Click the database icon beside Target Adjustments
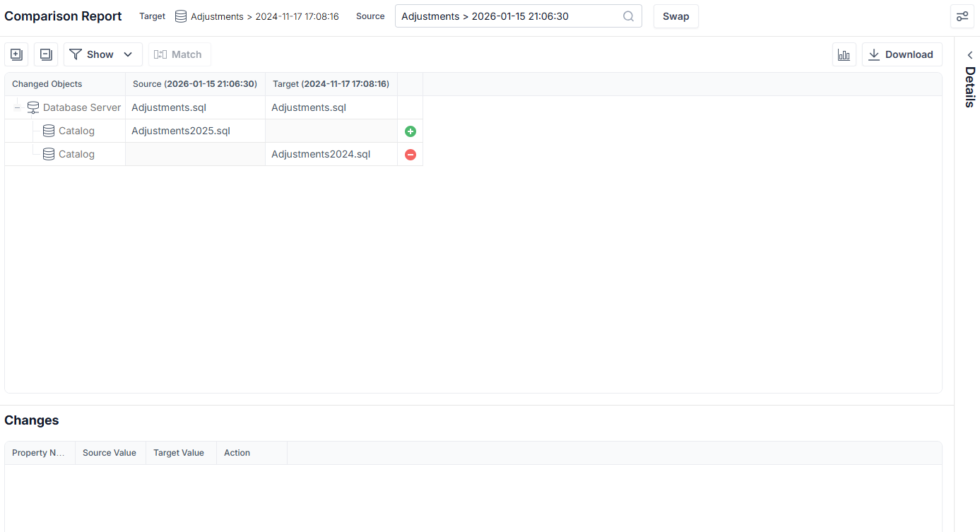The image size is (980, 532). click(181, 16)
